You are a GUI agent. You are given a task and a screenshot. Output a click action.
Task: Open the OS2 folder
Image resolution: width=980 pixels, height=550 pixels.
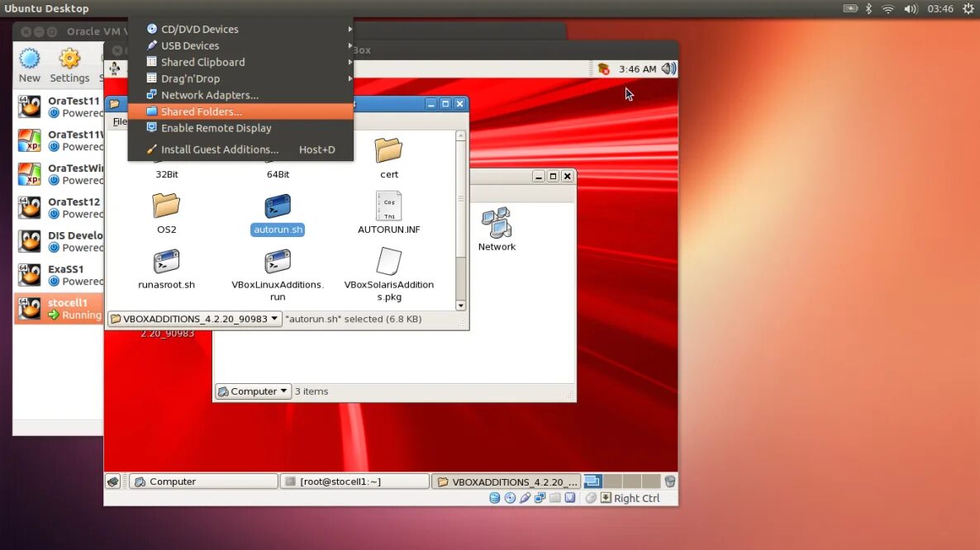166,213
